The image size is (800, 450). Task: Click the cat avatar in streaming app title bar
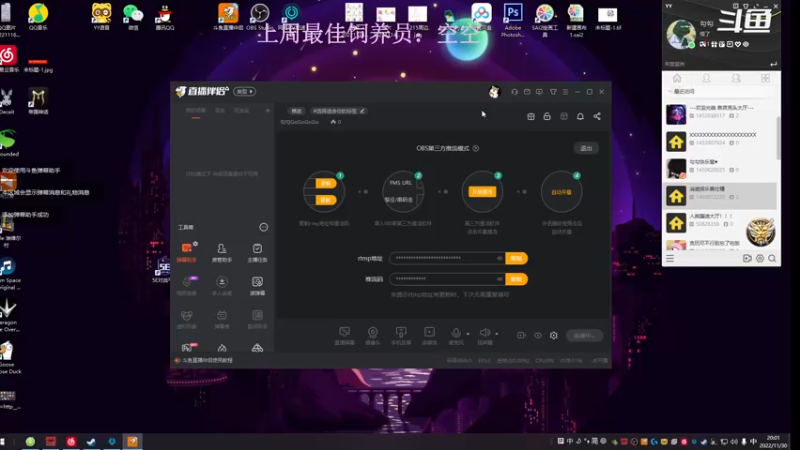coord(494,92)
